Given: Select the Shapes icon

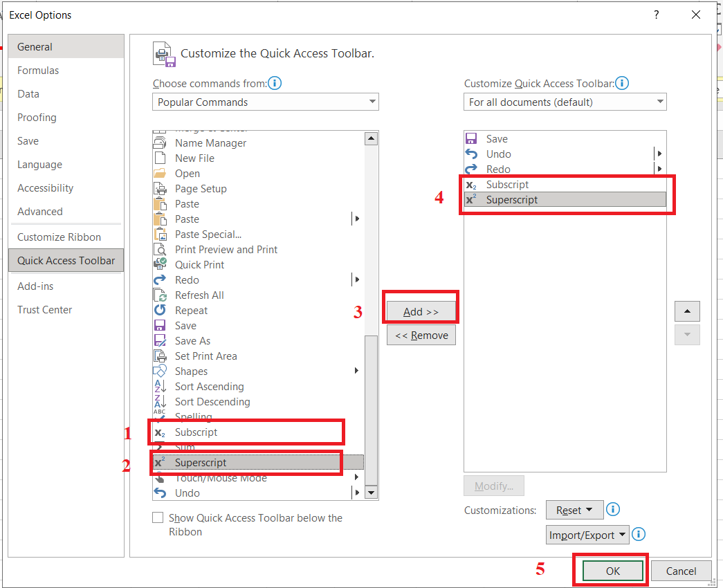Looking at the screenshot, I should tap(160, 371).
